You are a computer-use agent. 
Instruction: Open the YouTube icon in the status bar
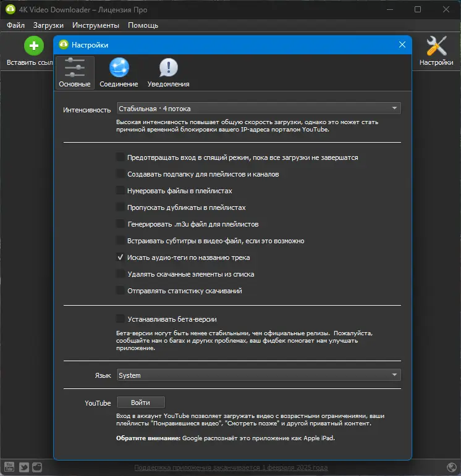pyautogui.click(x=9, y=467)
